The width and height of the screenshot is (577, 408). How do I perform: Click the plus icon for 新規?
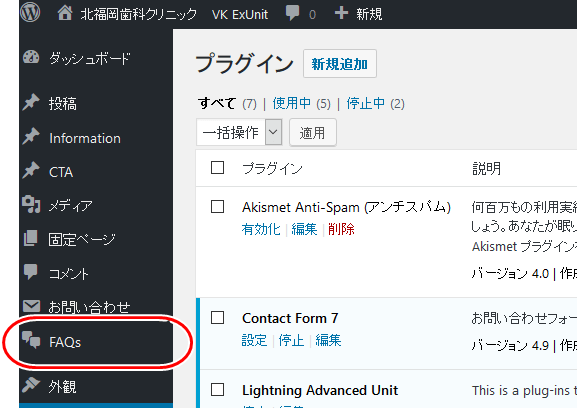click(341, 13)
